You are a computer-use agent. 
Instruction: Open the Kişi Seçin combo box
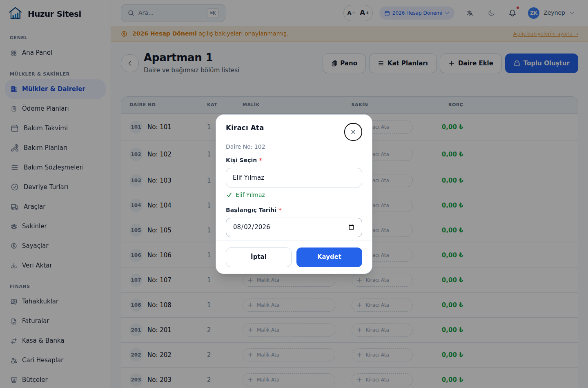294,178
